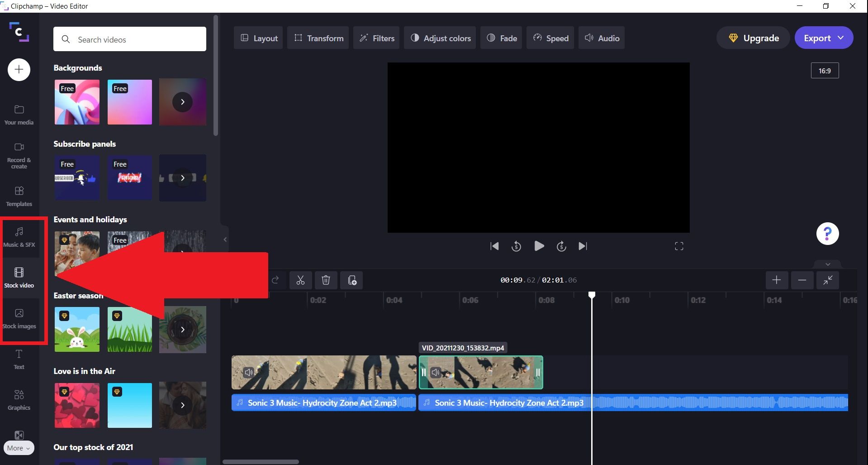Delete the selected clip with trash icon
This screenshot has width=868, height=465.
326,280
